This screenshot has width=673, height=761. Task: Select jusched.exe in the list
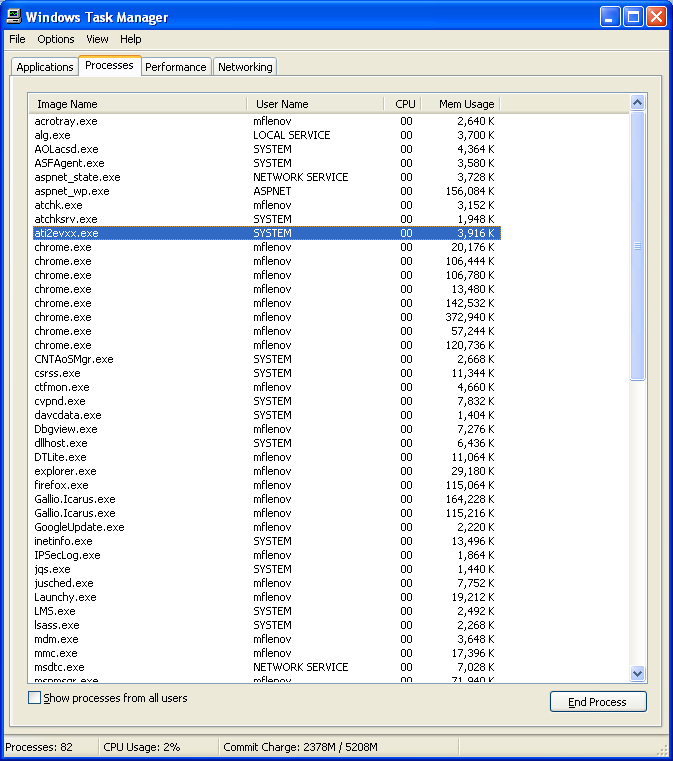click(266, 583)
